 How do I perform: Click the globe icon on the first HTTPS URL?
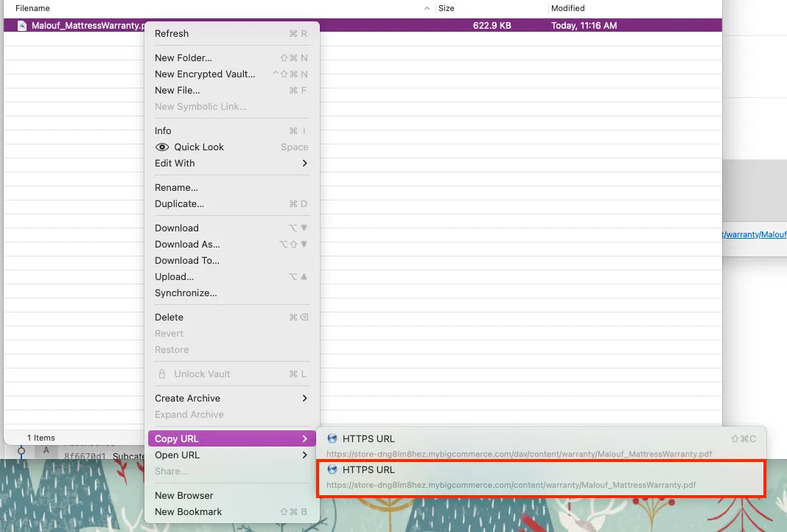[x=332, y=438]
